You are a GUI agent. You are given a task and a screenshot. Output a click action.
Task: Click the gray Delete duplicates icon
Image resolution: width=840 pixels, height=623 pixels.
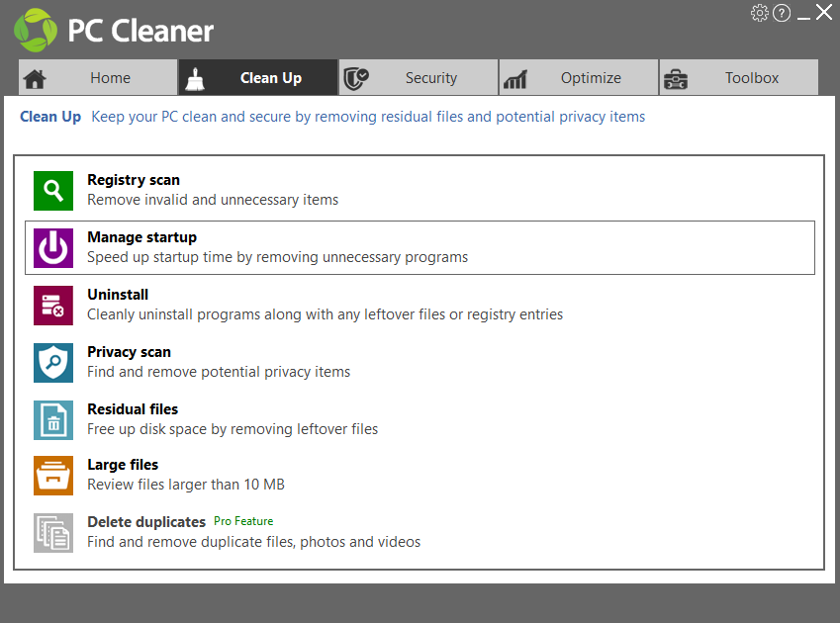(x=53, y=533)
